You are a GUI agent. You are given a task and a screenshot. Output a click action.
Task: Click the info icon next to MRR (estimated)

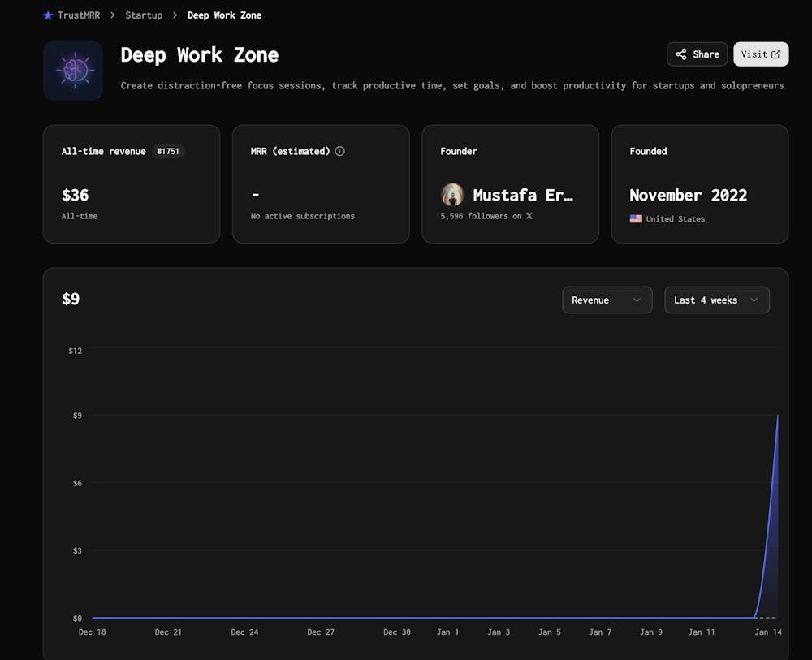click(340, 150)
